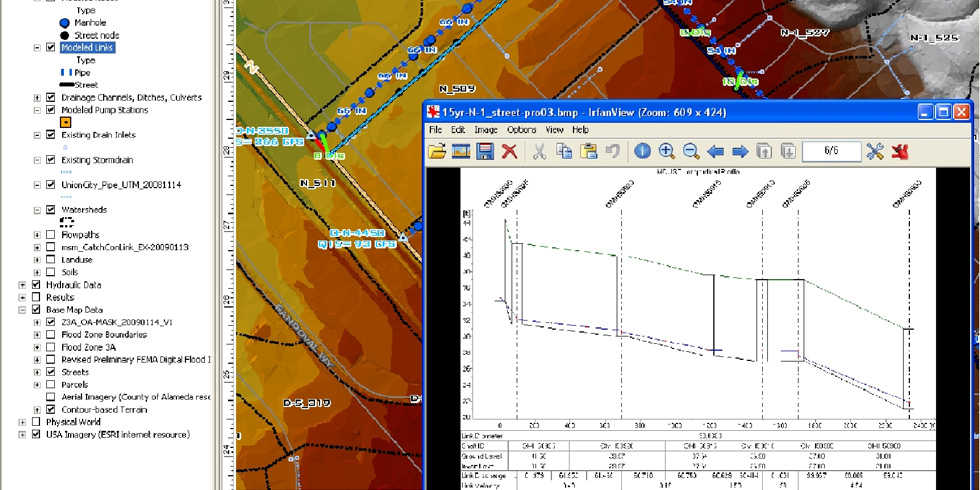
Task: Delete file using red X icon
Action: point(509,151)
